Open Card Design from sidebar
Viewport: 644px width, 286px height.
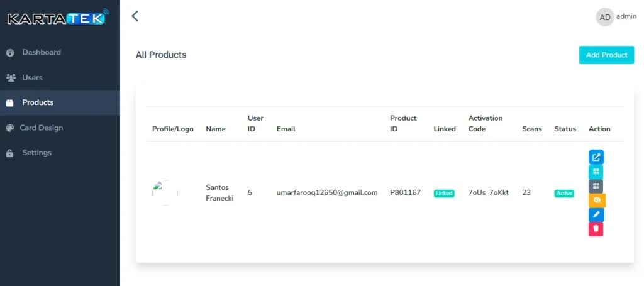41,128
